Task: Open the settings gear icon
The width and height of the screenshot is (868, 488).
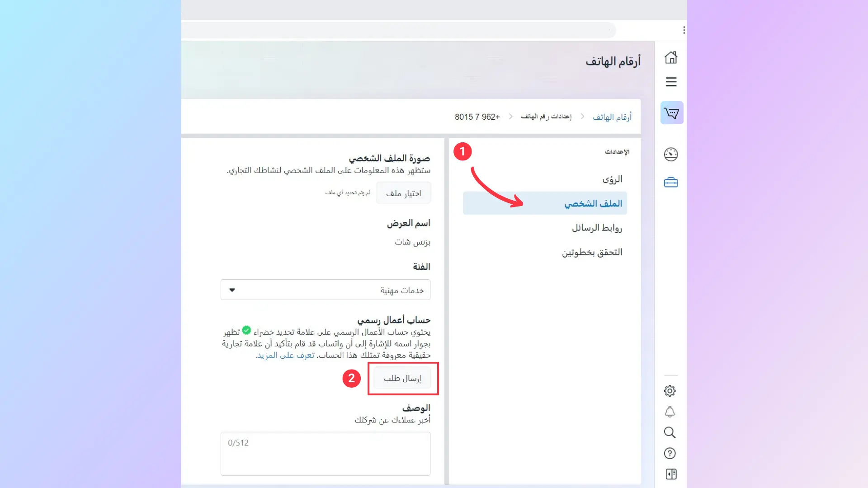Action: 670,391
